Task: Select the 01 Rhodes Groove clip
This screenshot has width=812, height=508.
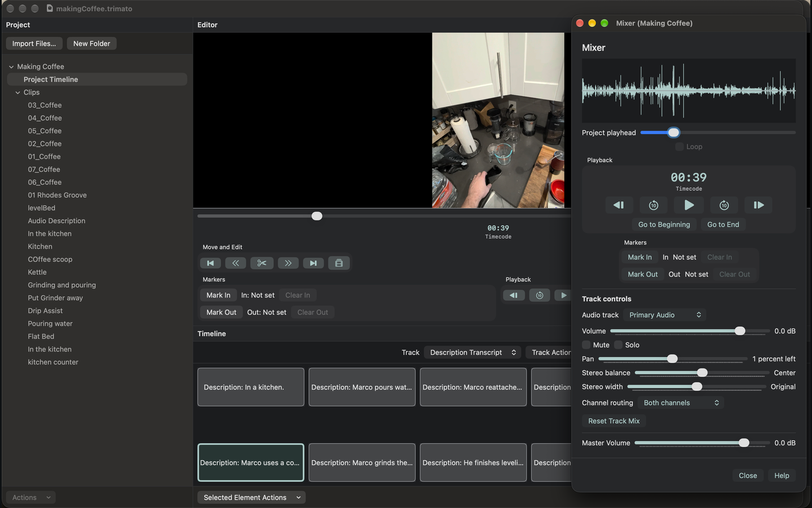Action: pos(57,195)
